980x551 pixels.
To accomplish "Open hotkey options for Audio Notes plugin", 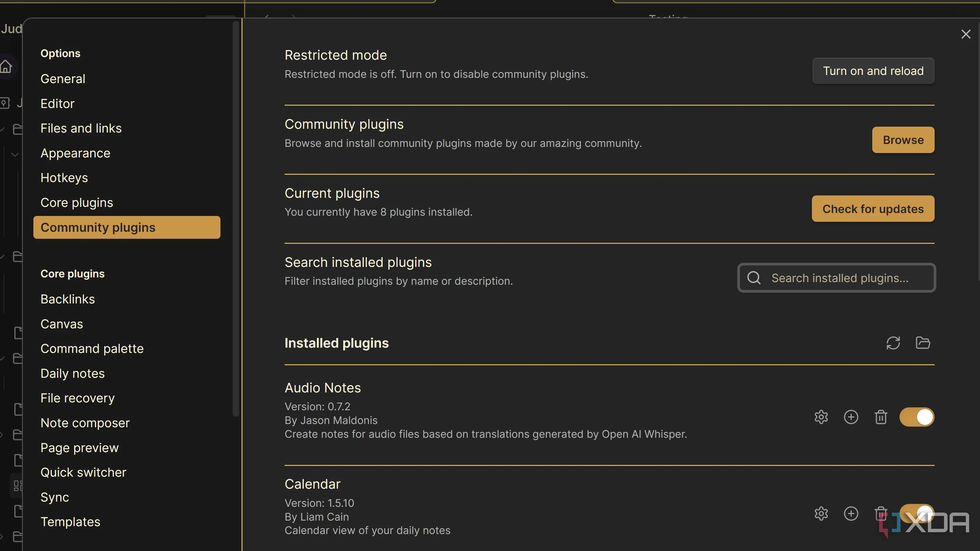I will [x=851, y=417].
